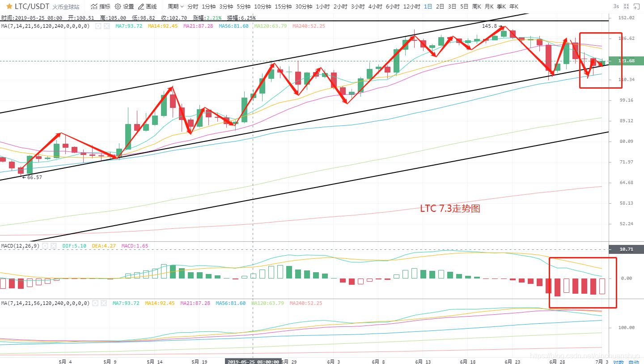Screen dimensions: 644x364
Task: Select the 15分钟 interval
Action: [x=283, y=7]
